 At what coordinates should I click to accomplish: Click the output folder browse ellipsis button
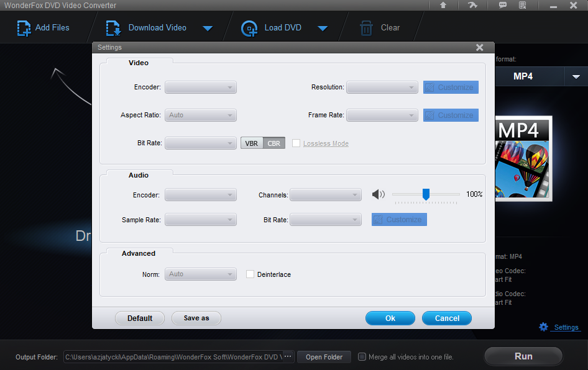(288, 356)
